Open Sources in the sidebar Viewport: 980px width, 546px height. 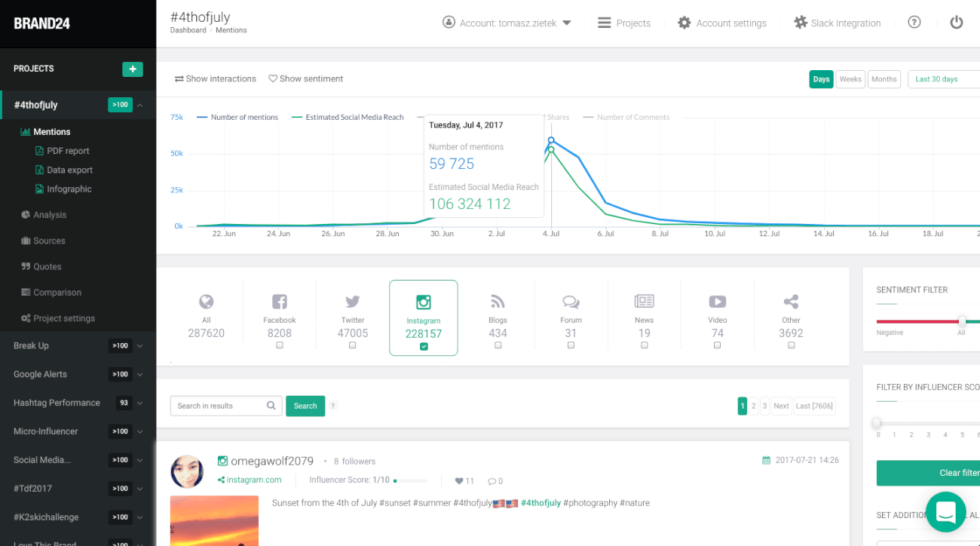point(43,241)
